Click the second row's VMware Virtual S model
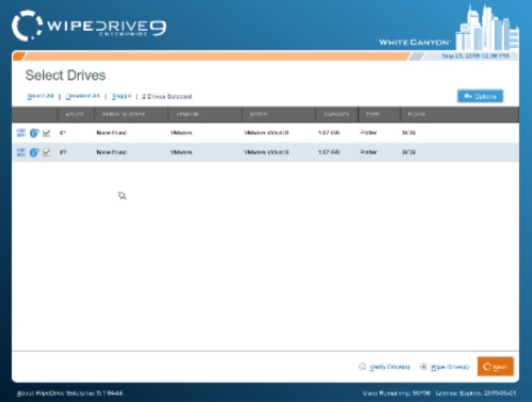The height and width of the screenshot is (402, 532). click(x=266, y=152)
